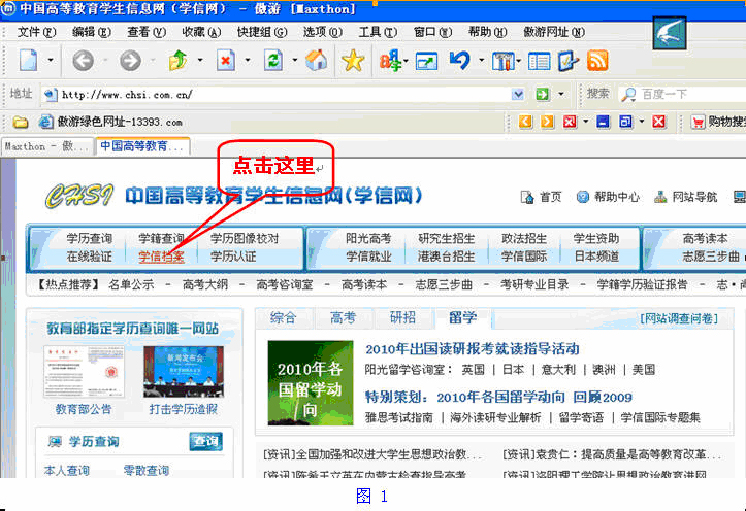Open the 傲游绿色网址-13393.com bookmark
Viewport: 746px width, 511px height.
pyautogui.click(x=111, y=122)
